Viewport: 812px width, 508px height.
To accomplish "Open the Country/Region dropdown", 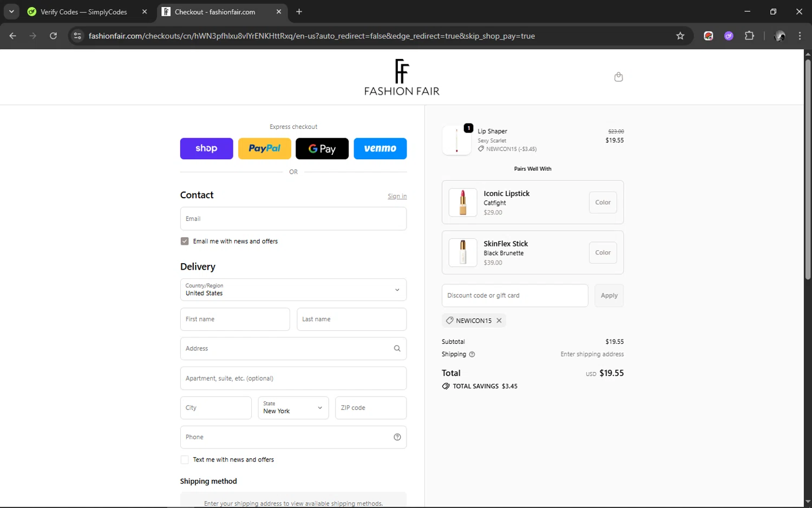I will click(x=293, y=290).
